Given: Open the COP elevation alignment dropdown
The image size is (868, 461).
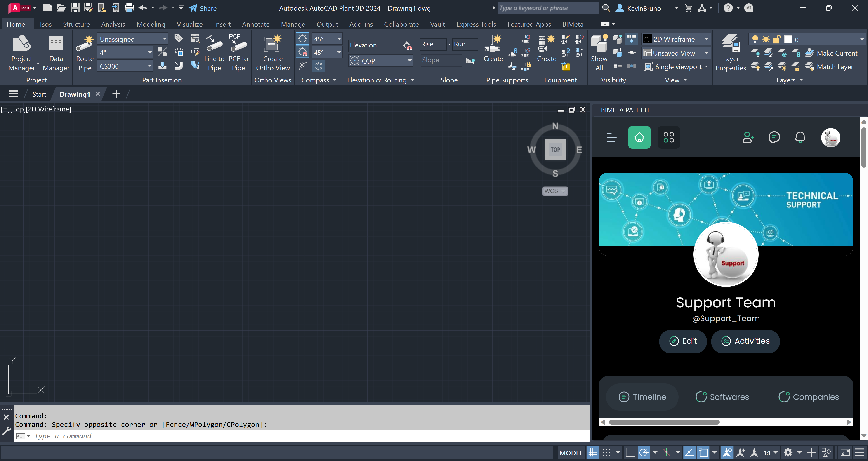Looking at the screenshot, I should (x=381, y=61).
